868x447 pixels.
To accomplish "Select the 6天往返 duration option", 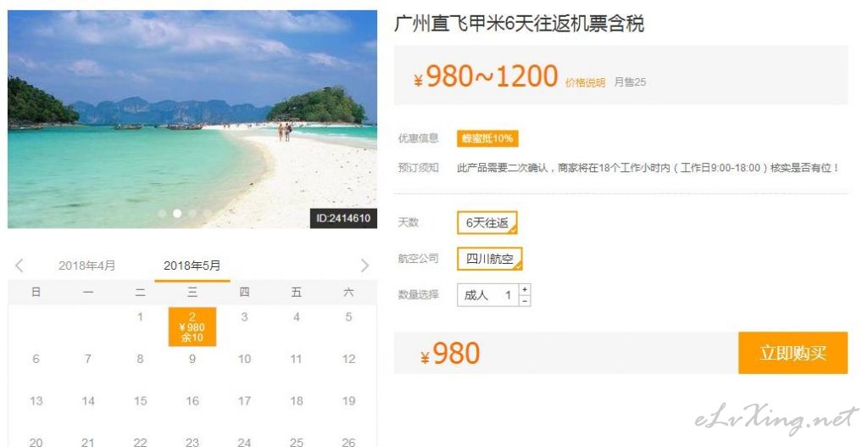I will coord(487,223).
